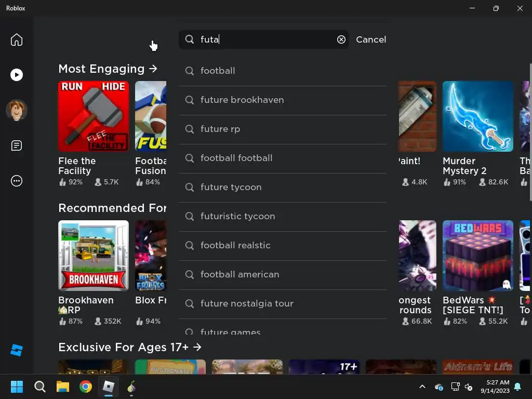
Task: Click the Brookhaven RP title text
Action: click(86, 305)
